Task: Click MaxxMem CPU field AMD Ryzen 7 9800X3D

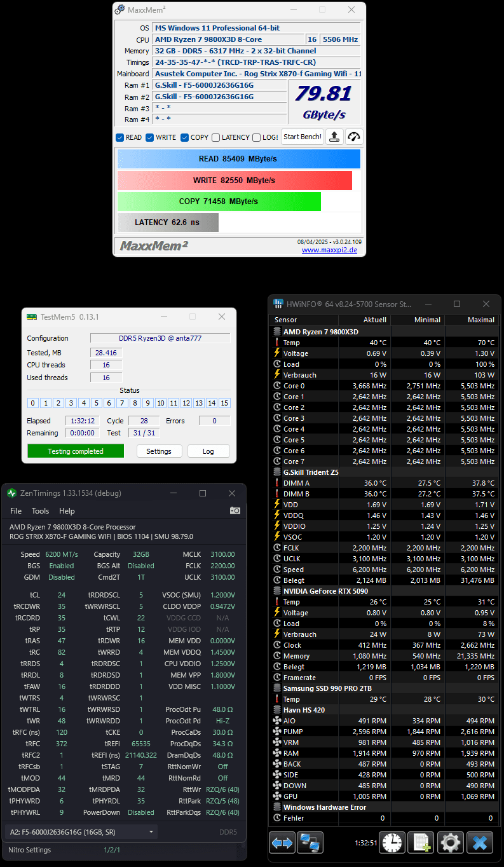Action: click(x=228, y=39)
